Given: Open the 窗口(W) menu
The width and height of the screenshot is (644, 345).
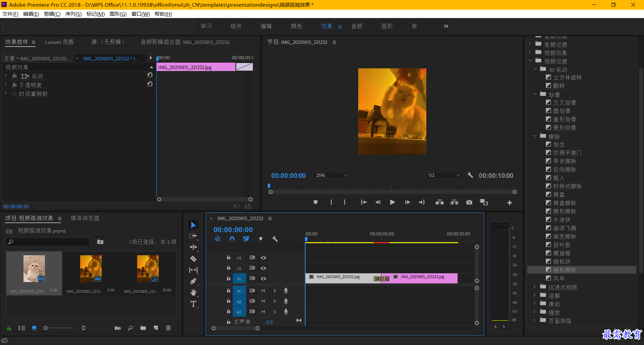Looking at the screenshot, I should click(141, 14).
